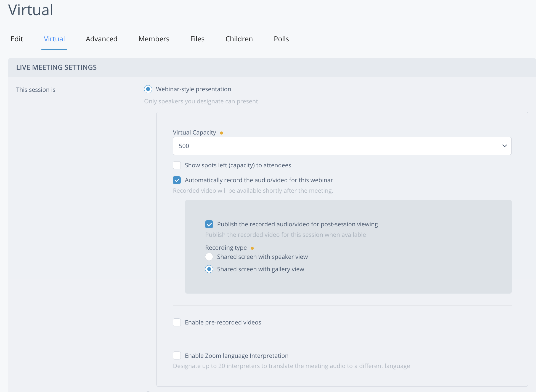Open the Virtual Capacity dropdown
Image resolution: width=536 pixels, height=392 pixels.
[x=342, y=146]
